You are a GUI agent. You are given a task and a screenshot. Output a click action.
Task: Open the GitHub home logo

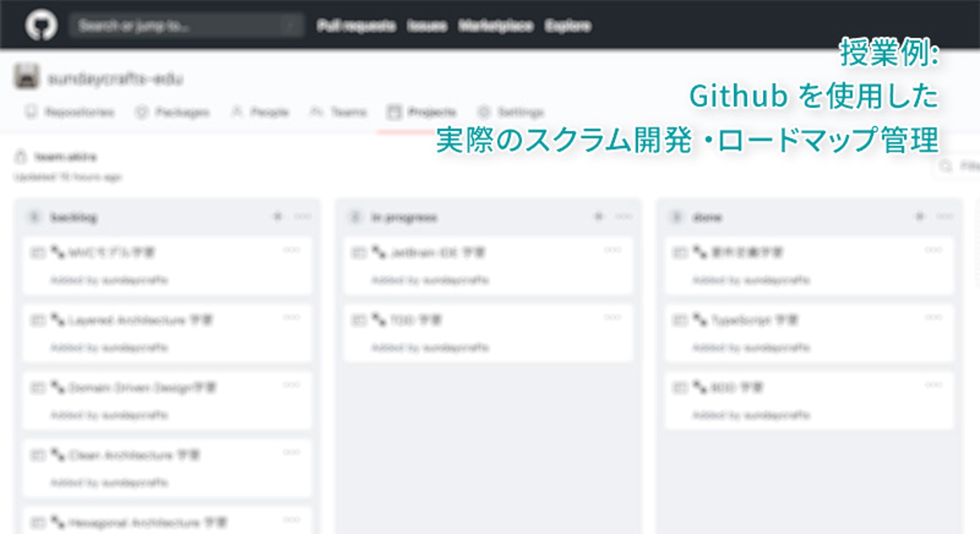[x=42, y=25]
